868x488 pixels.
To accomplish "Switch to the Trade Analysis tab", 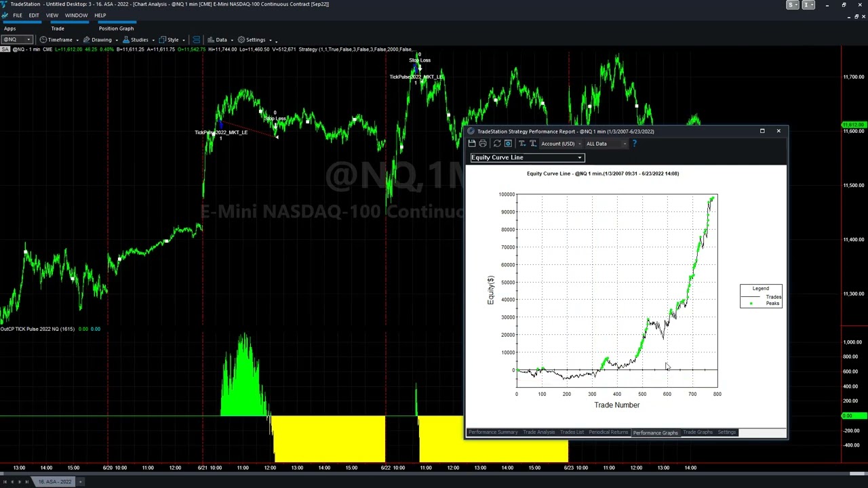I will [x=538, y=432].
